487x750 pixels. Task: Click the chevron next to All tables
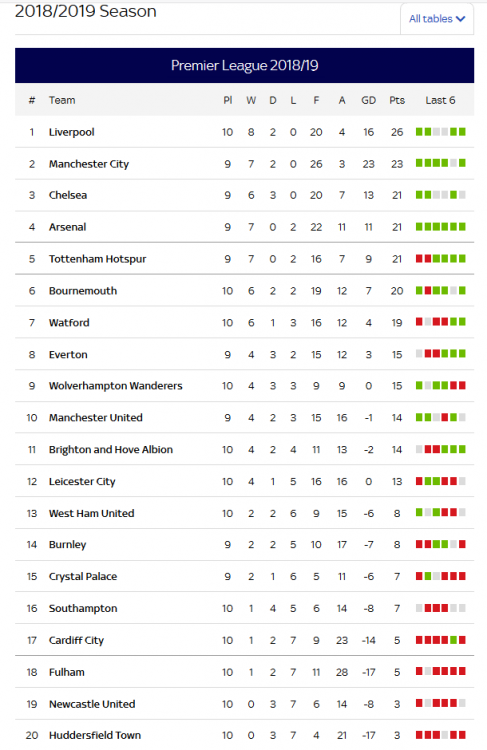point(460,19)
